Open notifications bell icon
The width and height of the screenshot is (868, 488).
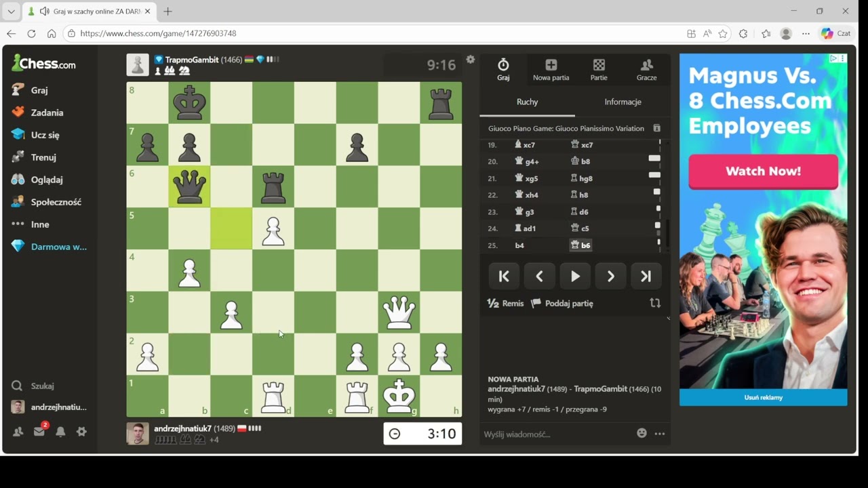click(x=60, y=432)
